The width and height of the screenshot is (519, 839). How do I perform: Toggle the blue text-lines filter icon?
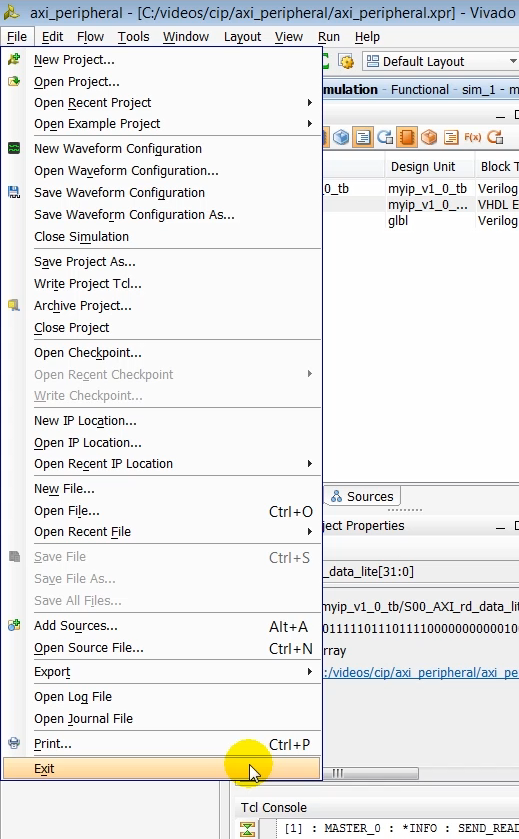click(363, 138)
